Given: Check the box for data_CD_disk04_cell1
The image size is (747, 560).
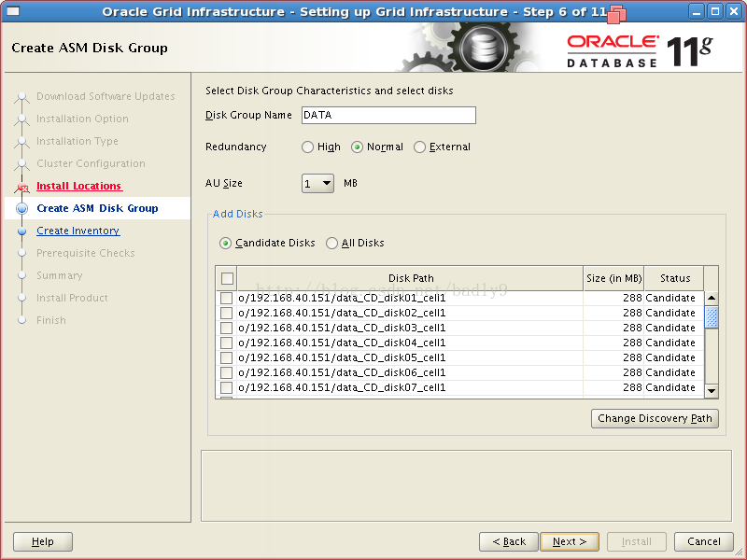Looking at the screenshot, I should [x=226, y=343].
